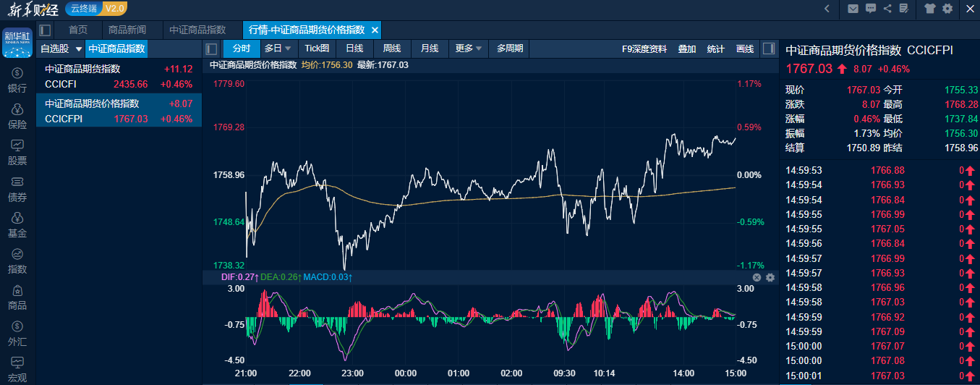Open the mail envelope icon in top bar
This screenshot has width=980, height=385.
(x=853, y=9)
